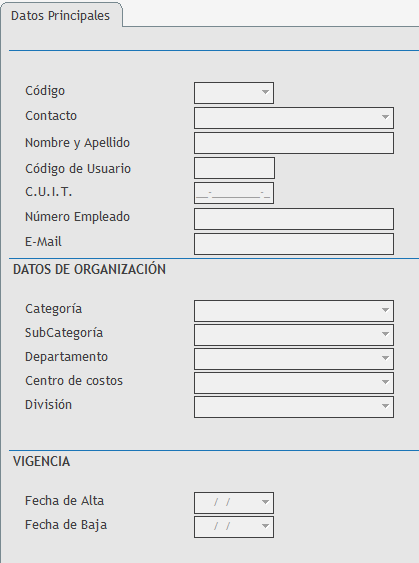Click inside the Categoría combo box field
419x563 pixels.
pyautogui.click(x=287, y=311)
